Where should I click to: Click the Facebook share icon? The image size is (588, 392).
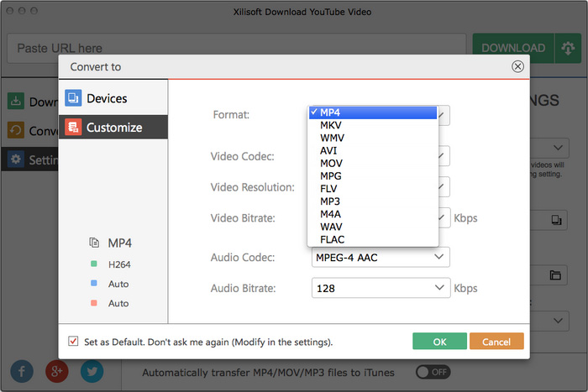click(x=22, y=371)
